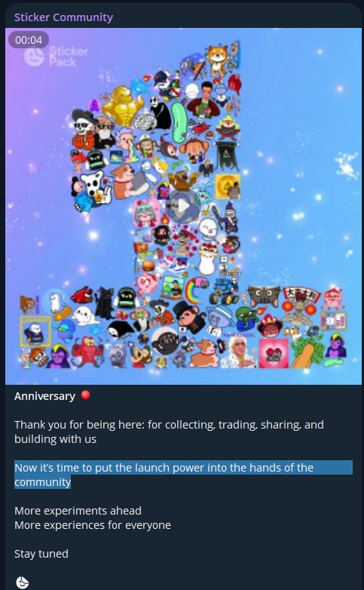Click the More experiments ahead line
Image resolution: width=364 pixels, height=590 pixels.
(78, 511)
